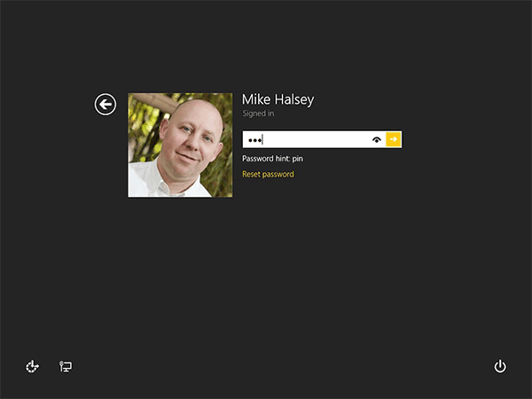This screenshot has width=532, height=399.
Task: Open the Ease of Access options
Action: point(33,366)
